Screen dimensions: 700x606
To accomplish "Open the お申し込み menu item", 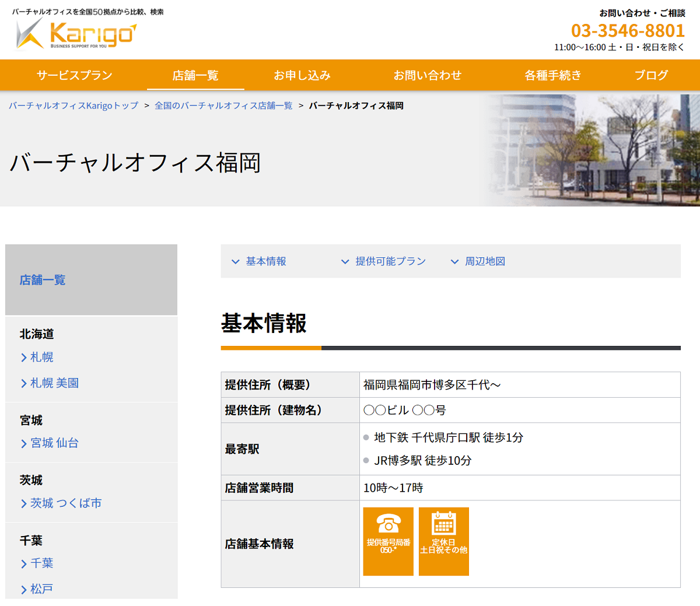I will tap(302, 75).
